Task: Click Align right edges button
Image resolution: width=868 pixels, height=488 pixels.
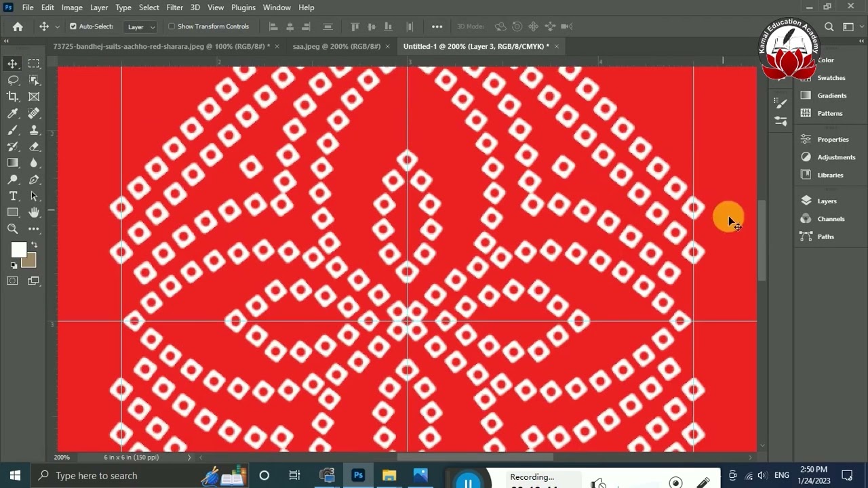Action: click(306, 26)
